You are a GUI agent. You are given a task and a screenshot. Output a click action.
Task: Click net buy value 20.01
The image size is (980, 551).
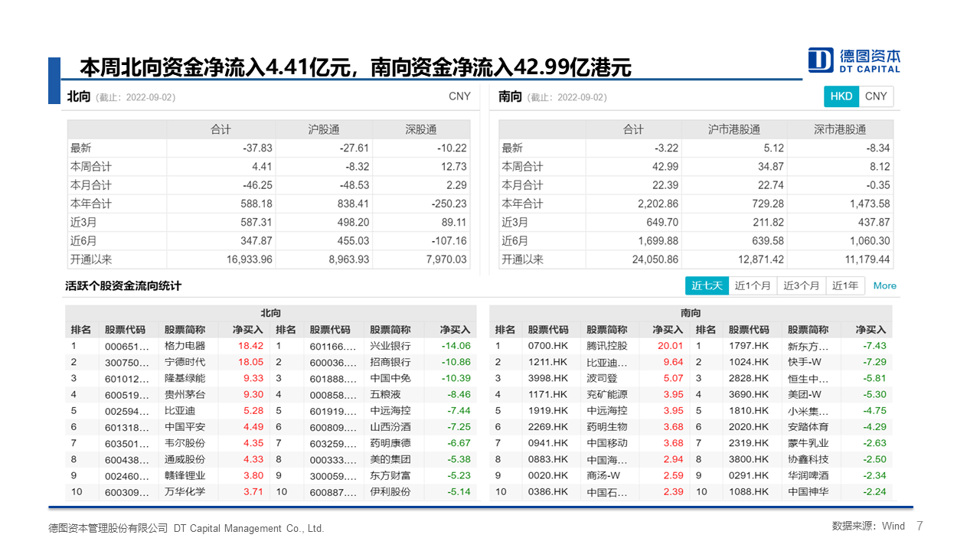coord(671,346)
